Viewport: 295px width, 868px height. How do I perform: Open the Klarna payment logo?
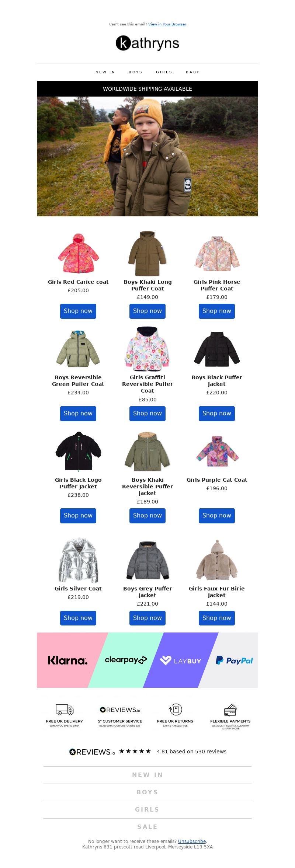[x=67, y=660]
